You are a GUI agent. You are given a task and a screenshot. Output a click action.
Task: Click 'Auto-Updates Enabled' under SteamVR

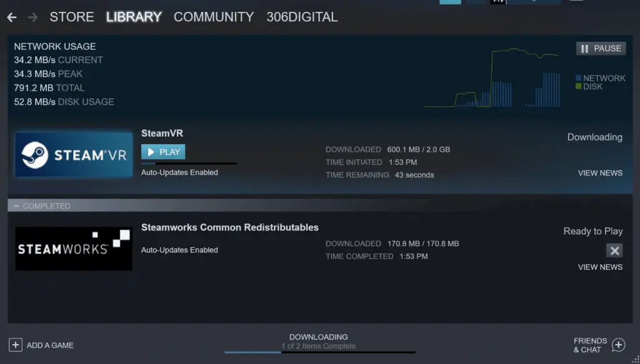(x=179, y=172)
